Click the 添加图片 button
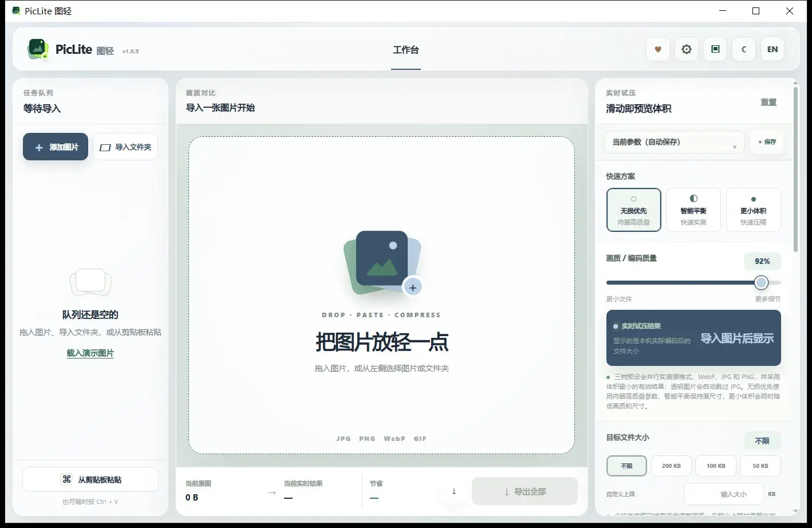Image resolution: width=812 pixels, height=528 pixels. [x=56, y=147]
